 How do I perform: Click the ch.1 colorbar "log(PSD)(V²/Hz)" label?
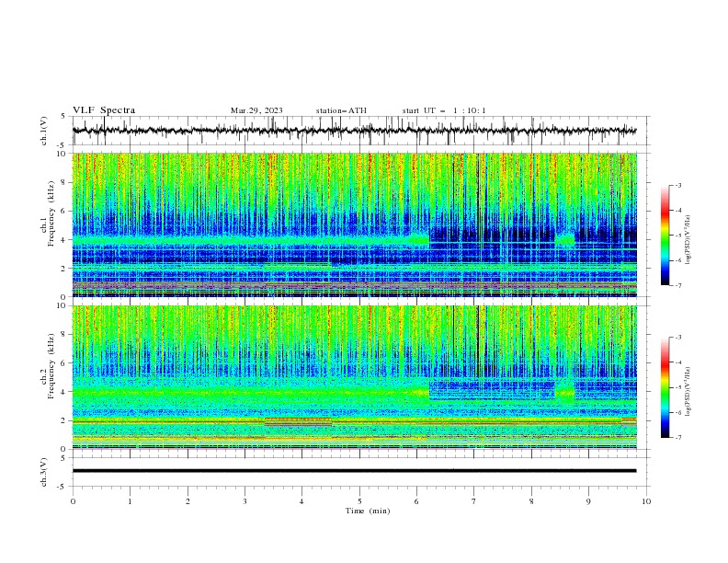688,239
